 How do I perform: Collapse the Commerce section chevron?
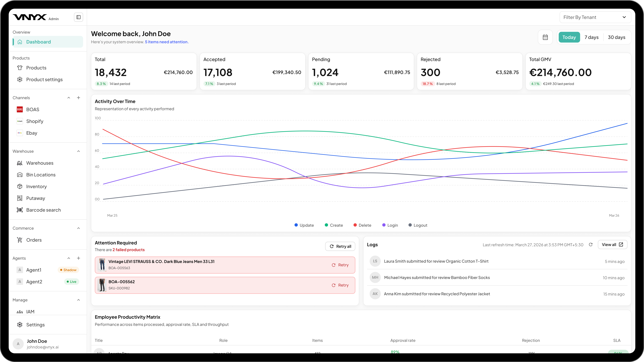[x=78, y=228]
